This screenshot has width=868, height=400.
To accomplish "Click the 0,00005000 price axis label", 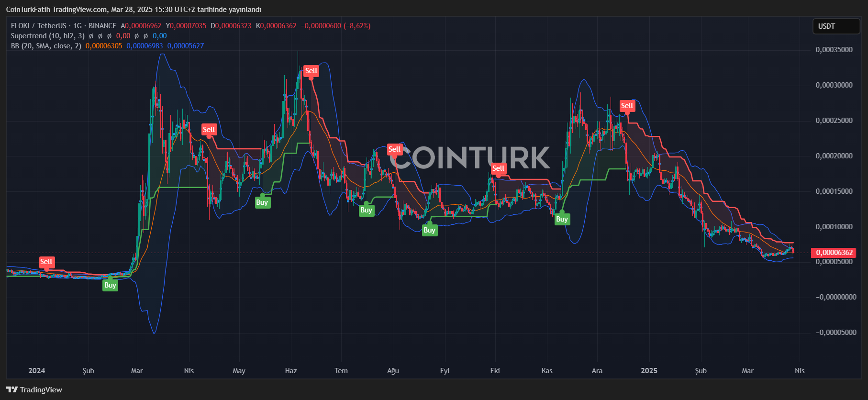I will [x=835, y=262].
